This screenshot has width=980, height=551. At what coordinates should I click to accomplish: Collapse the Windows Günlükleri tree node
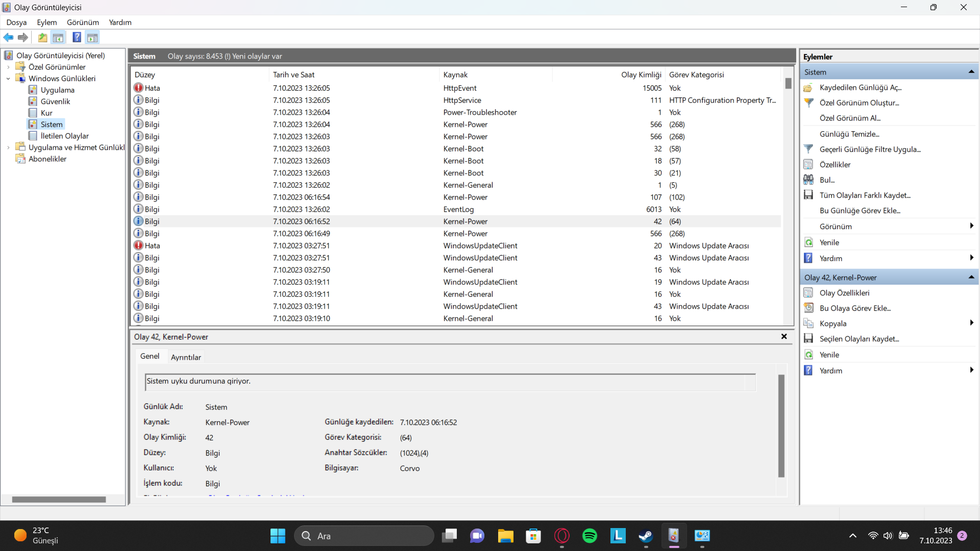(x=8, y=79)
